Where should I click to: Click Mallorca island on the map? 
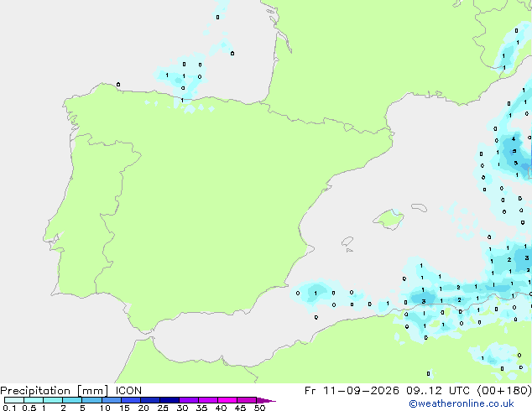389,219
